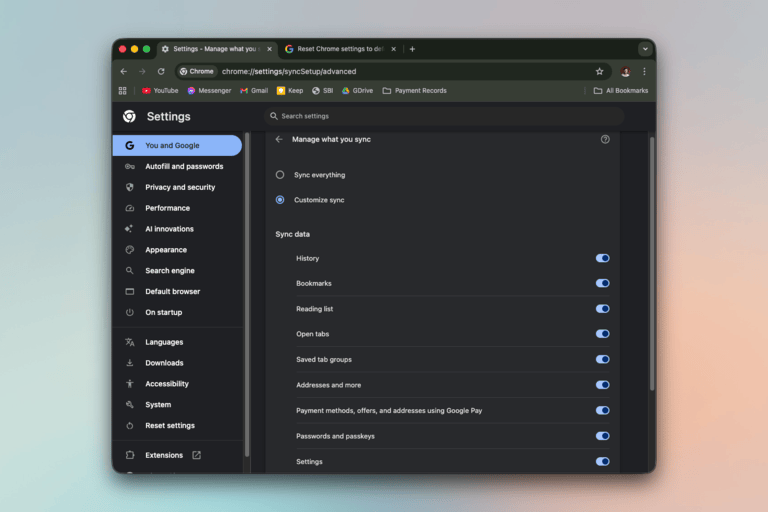Viewport: 768px width, 512px height.
Task: Expand the tab search dropdown arrow
Action: [645, 49]
